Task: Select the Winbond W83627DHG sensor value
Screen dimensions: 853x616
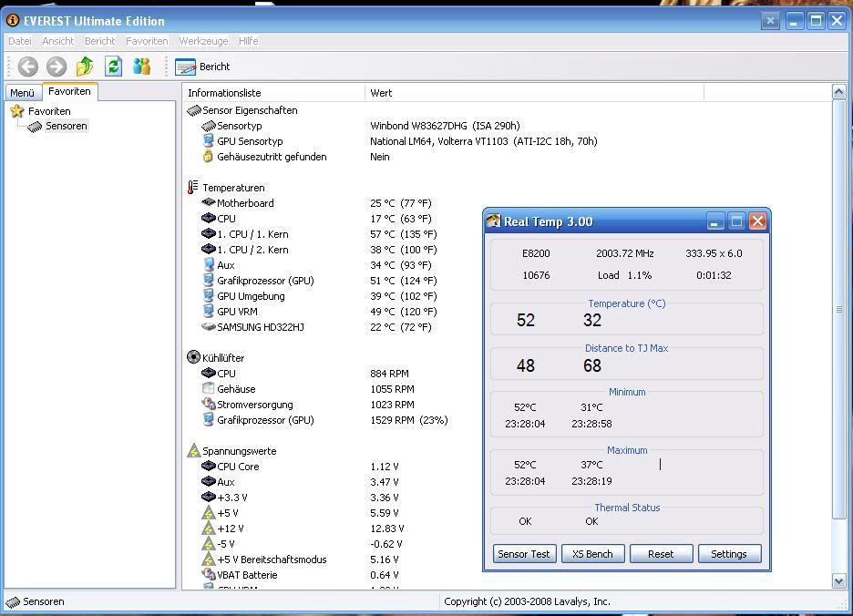Action: [445, 126]
